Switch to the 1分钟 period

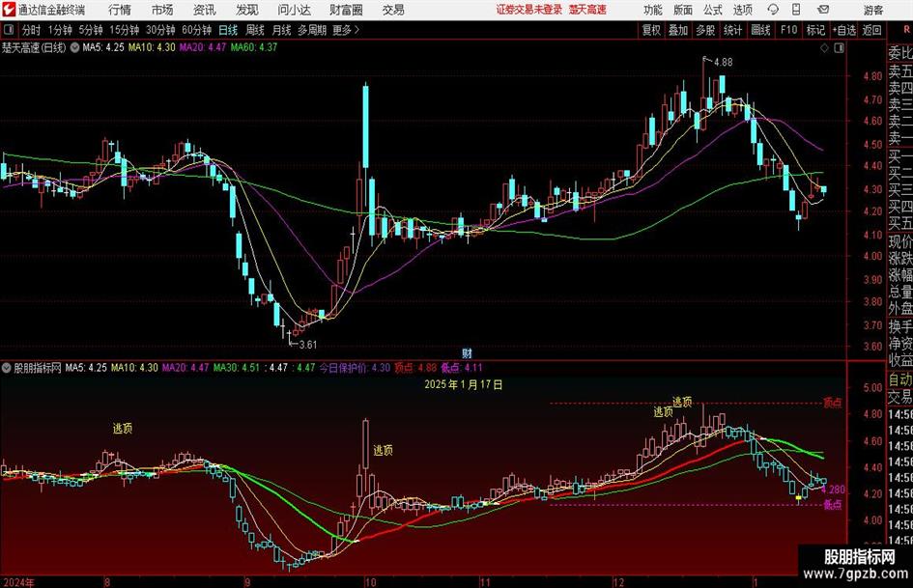[x=59, y=30]
